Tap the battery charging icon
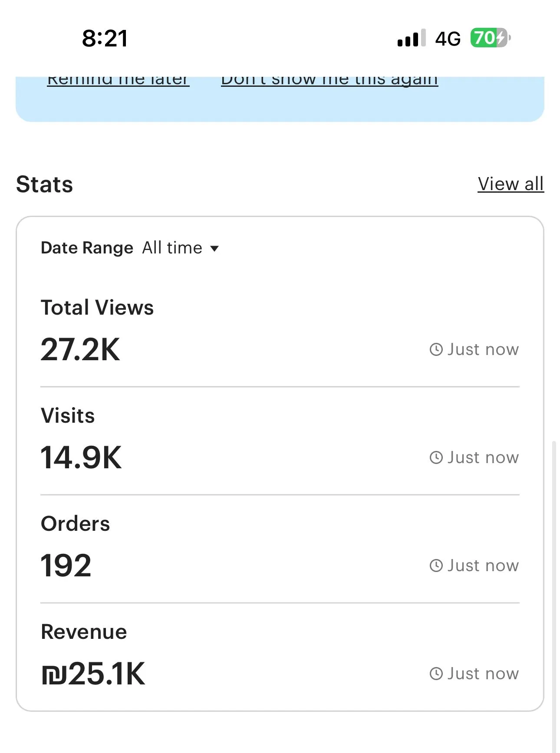The height and width of the screenshot is (753, 560). [x=490, y=38]
